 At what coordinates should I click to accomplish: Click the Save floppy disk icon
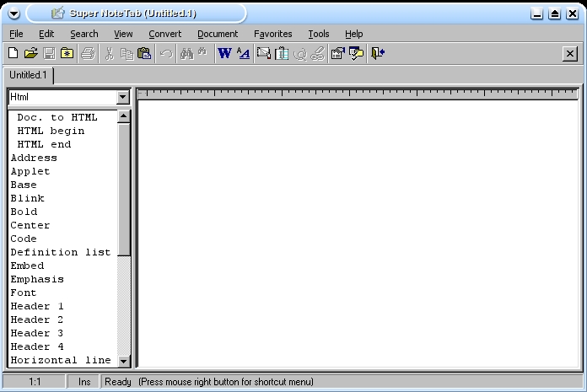pos(49,53)
